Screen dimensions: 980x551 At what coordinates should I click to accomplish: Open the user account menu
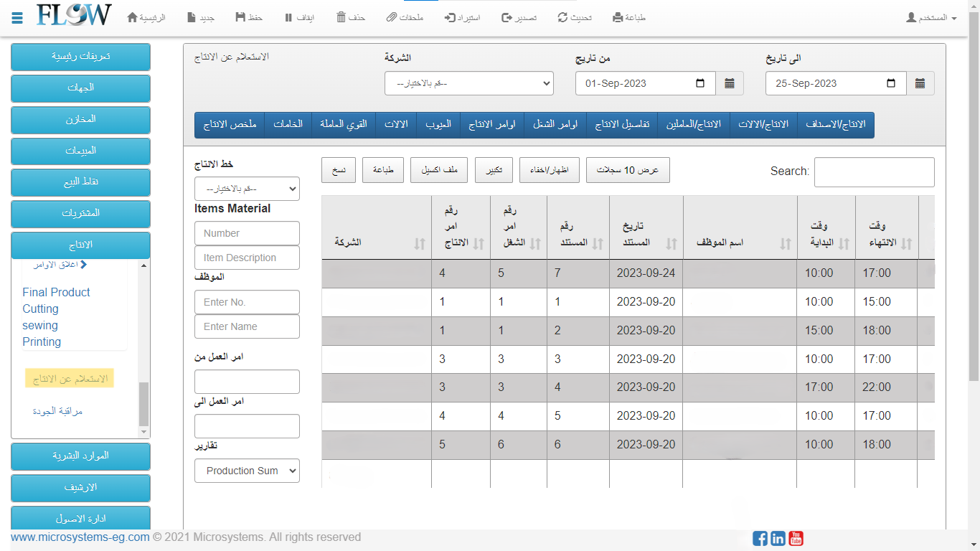point(931,17)
